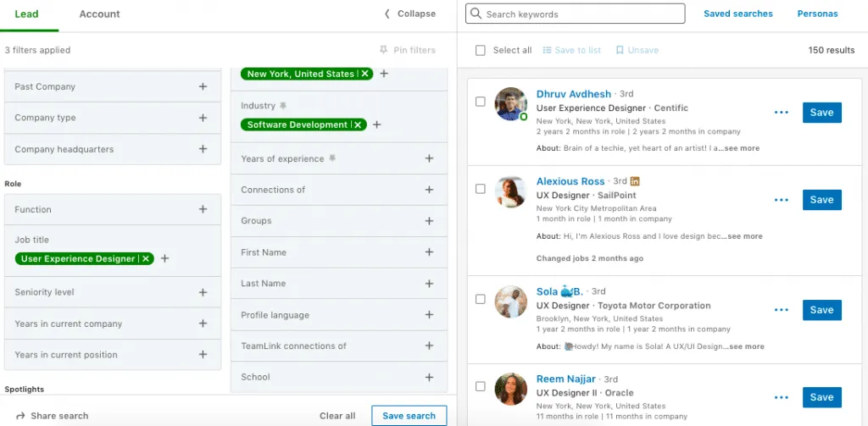
Task: Open Reem Najjar's profile photo
Action: coord(510,389)
